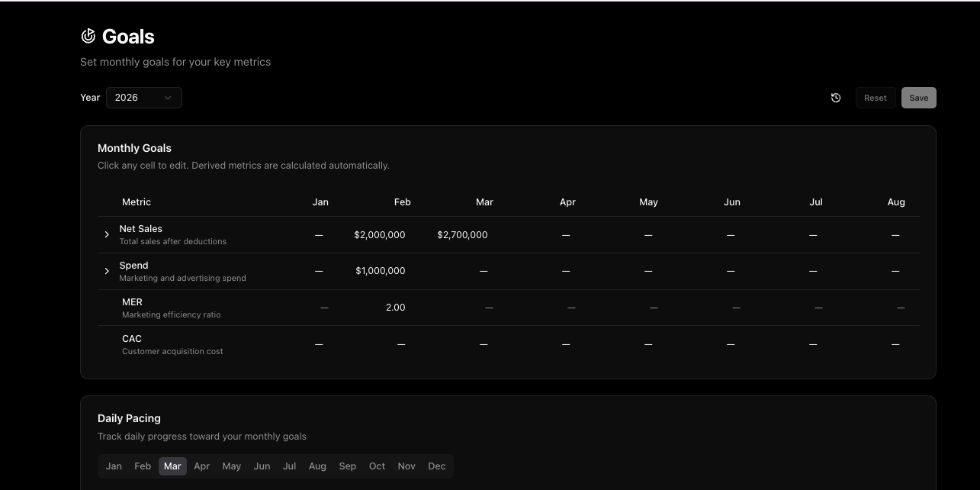Screen dimensions: 980x490
Task: Open the Year 2026 dropdown
Action: click(143, 98)
